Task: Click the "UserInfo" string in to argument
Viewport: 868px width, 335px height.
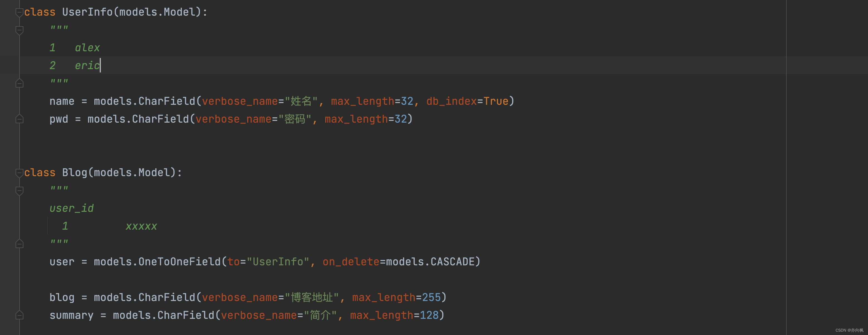Action: 278,262
